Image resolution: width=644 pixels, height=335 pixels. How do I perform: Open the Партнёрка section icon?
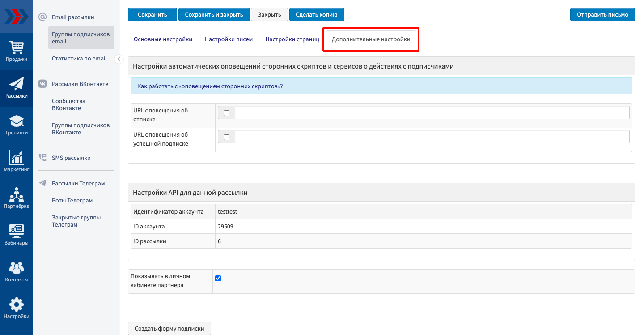point(17,196)
